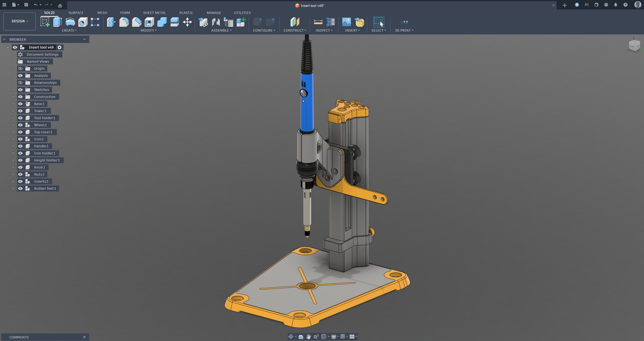Image resolution: width=644 pixels, height=341 pixels.
Task: Expand the Named Views folder
Action: tap(13, 61)
